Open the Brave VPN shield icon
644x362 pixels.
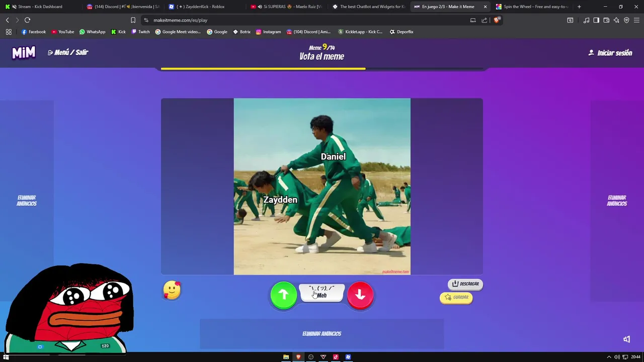(626, 20)
